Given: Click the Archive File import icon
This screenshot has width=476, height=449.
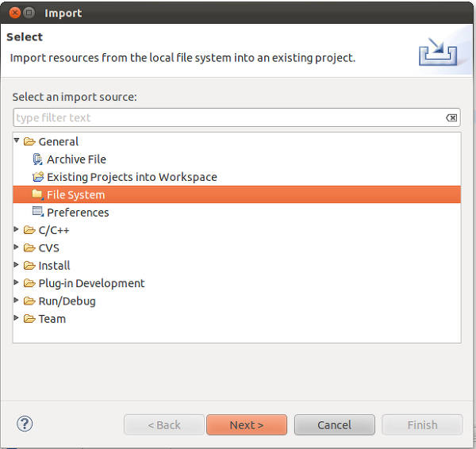Looking at the screenshot, I should point(37,159).
